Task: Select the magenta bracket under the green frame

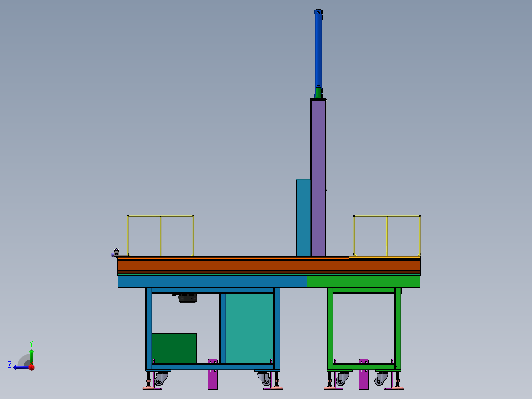Action: 364,374
